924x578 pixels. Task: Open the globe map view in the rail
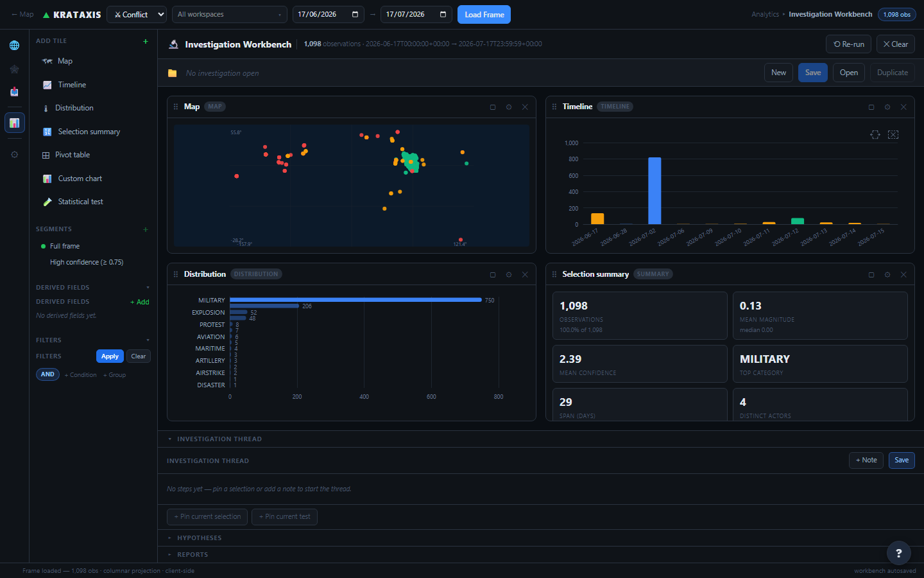14,46
